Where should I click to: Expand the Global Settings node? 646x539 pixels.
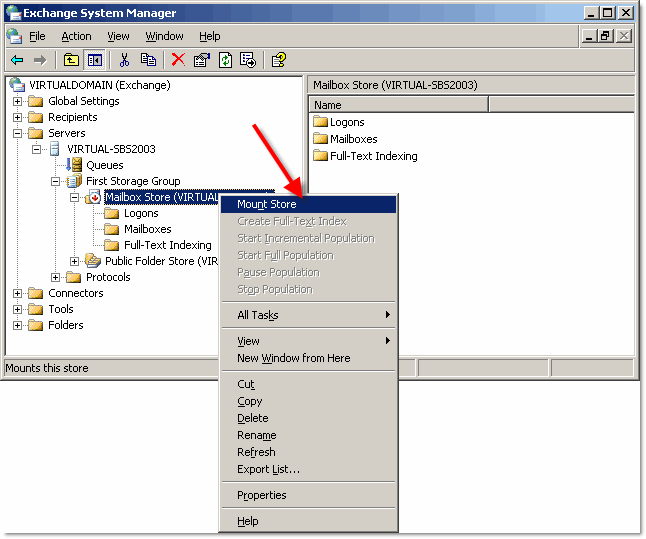click(x=17, y=101)
